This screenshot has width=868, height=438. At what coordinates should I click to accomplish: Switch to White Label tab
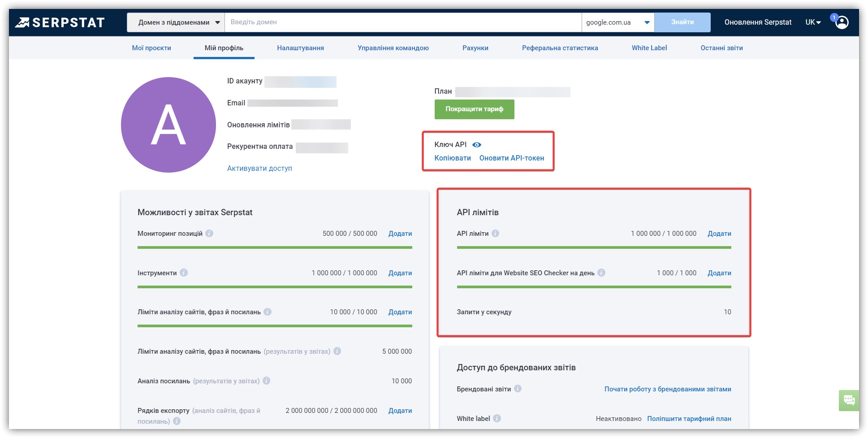[x=649, y=48]
